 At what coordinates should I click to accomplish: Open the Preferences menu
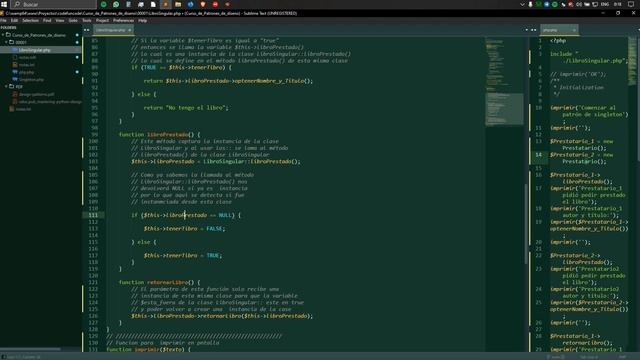click(x=123, y=20)
